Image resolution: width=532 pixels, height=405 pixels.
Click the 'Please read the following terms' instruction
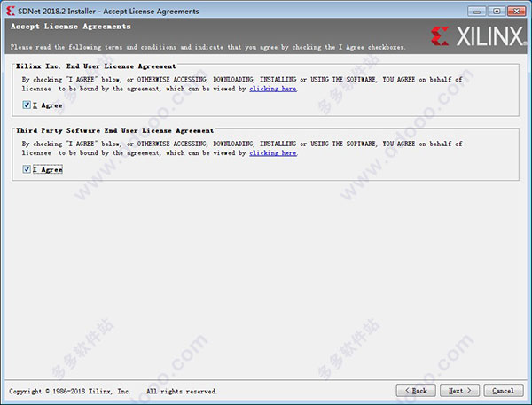tap(207, 47)
